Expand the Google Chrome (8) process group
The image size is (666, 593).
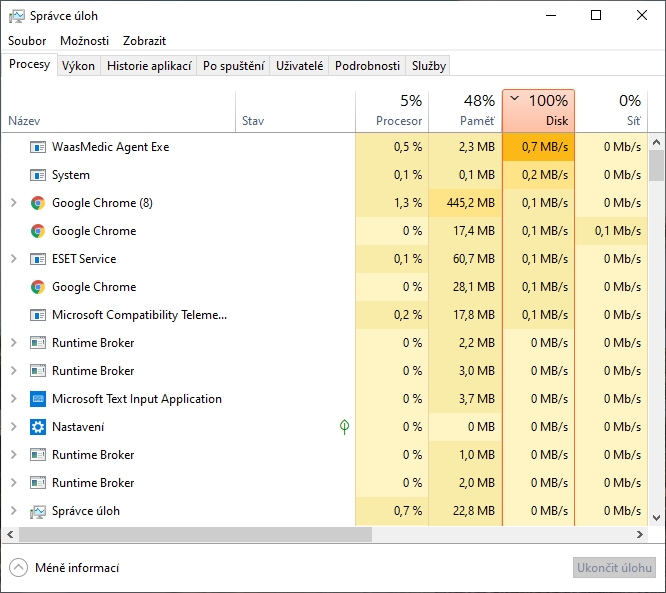click(x=14, y=203)
